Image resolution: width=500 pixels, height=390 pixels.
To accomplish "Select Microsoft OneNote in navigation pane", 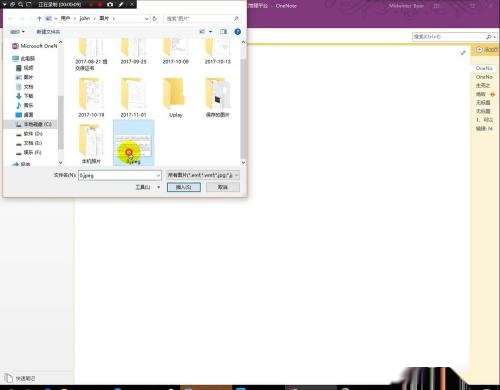I will (35, 46).
